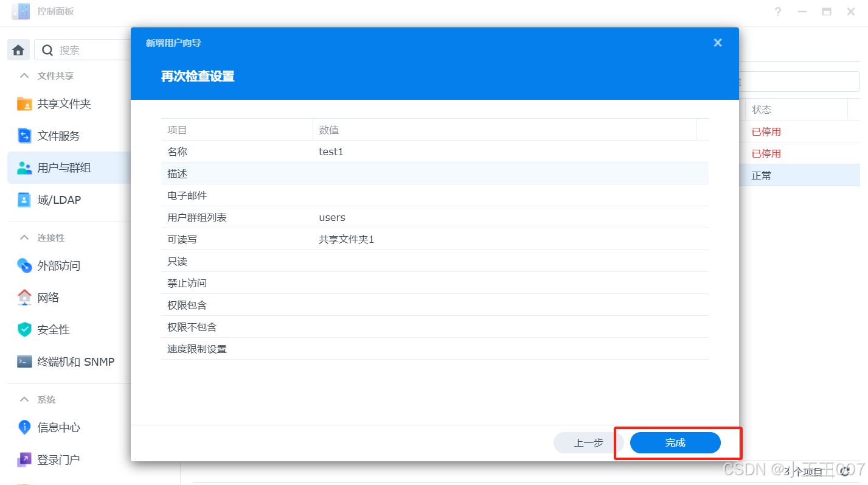The image size is (868, 485).
Task: Click the Terminal & SNMP (终端机和 SNMP) icon
Action: point(24,361)
